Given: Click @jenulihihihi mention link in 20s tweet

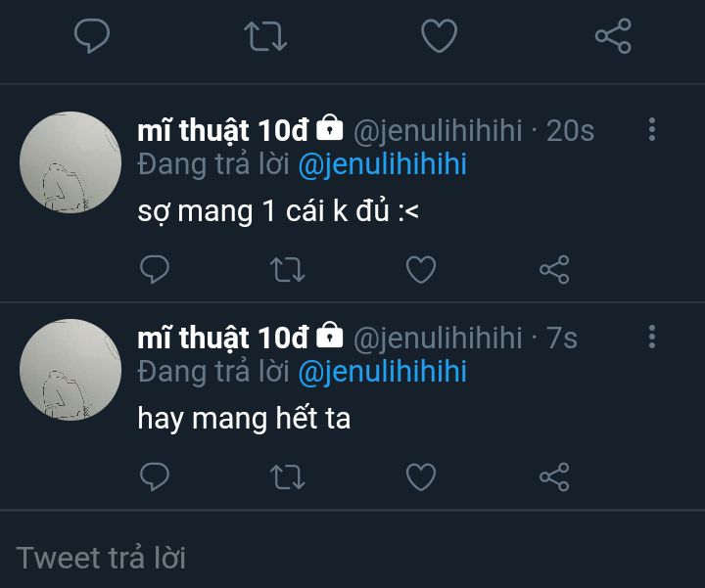Looking at the screenshot, I should [382, 164].
